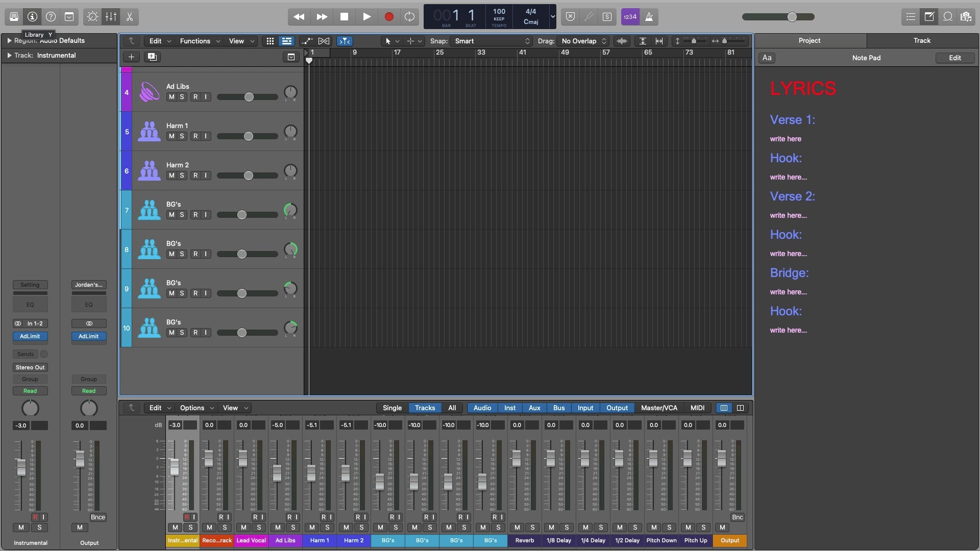Open the Snap mode dropdown
Viewport: 980px width, 551px height.
(490, 41)
